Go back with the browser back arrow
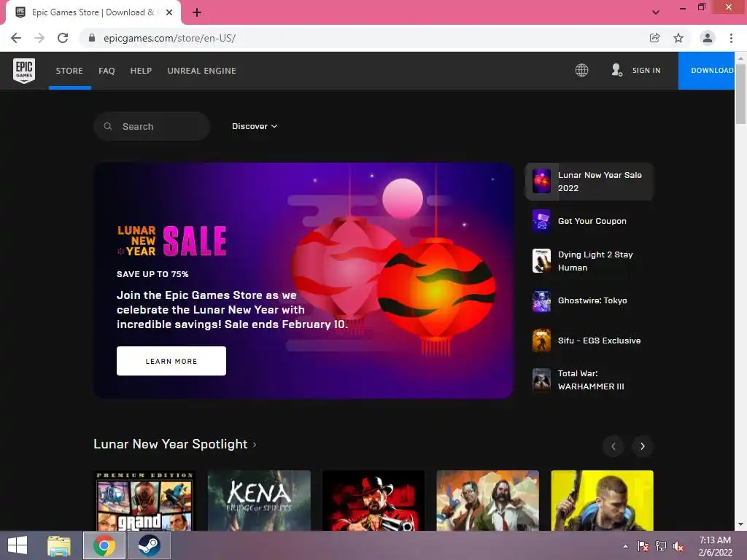Viewport: 747px width, 560px height. (16, 38)
